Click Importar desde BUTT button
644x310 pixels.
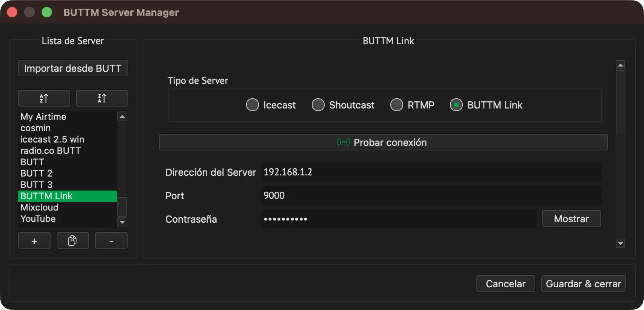[x=73, y=68]
